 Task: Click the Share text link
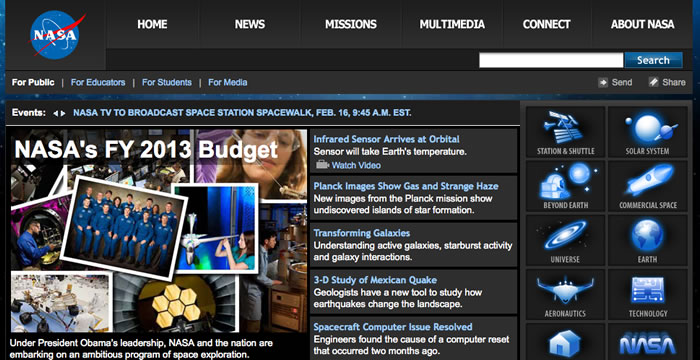[x=674, y=82]
